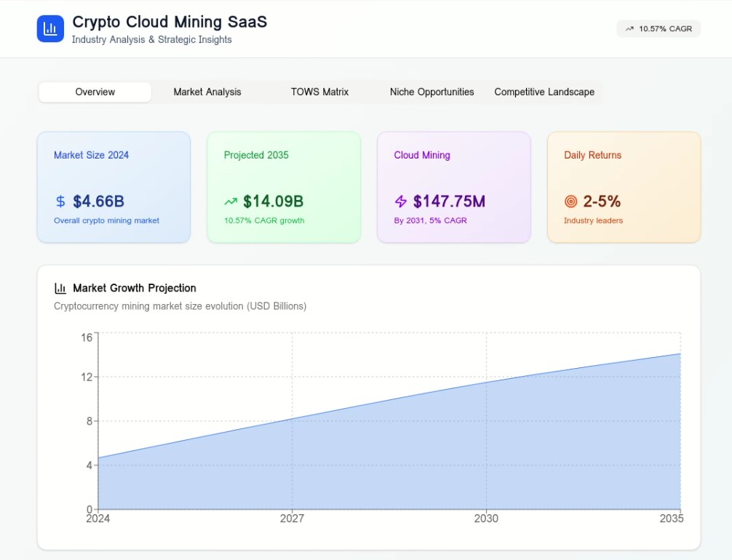Click the Daily Returns card label
This screenshot has width=732, height=560.
click(x=592, y=155)
